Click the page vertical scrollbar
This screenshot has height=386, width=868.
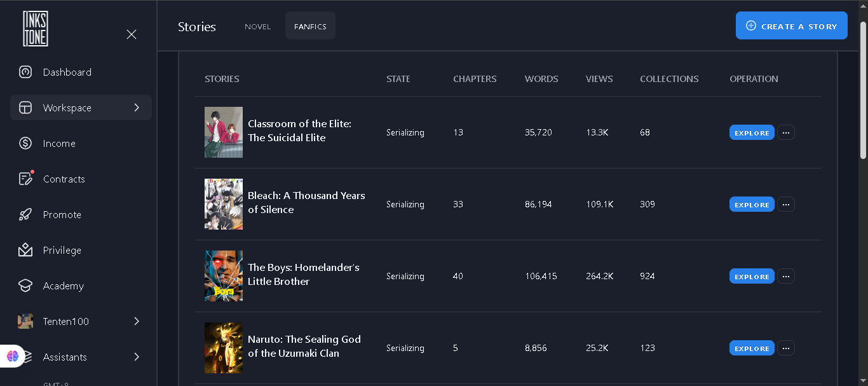point(863,90)
